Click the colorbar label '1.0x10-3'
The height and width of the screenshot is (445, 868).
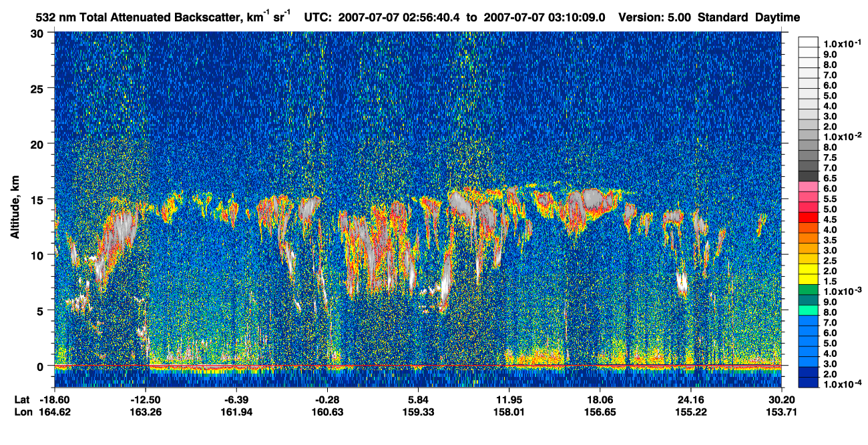click(843, 292)
